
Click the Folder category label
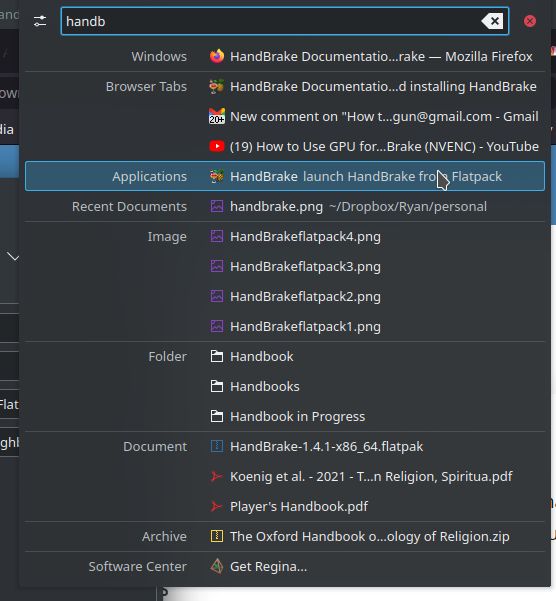tap(167, 356)
